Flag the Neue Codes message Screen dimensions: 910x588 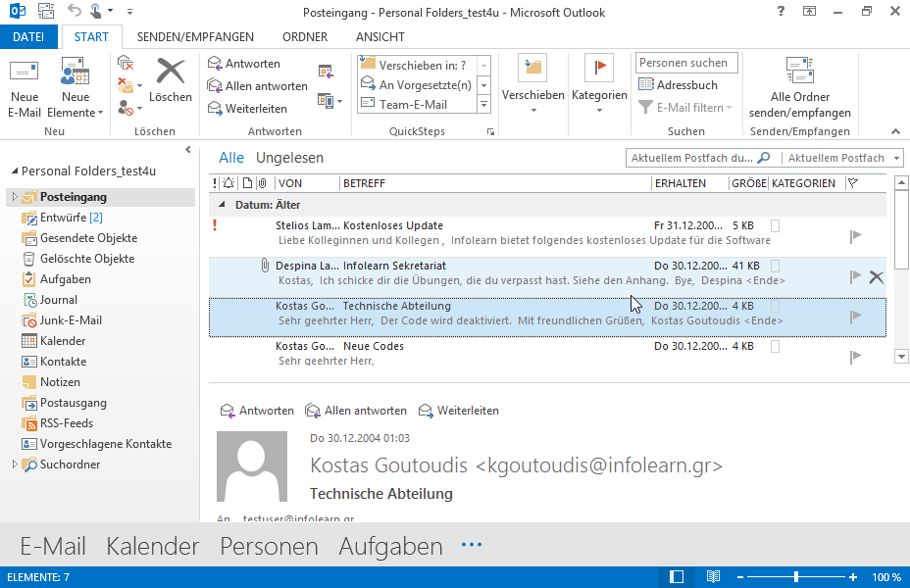click(855, 357)
